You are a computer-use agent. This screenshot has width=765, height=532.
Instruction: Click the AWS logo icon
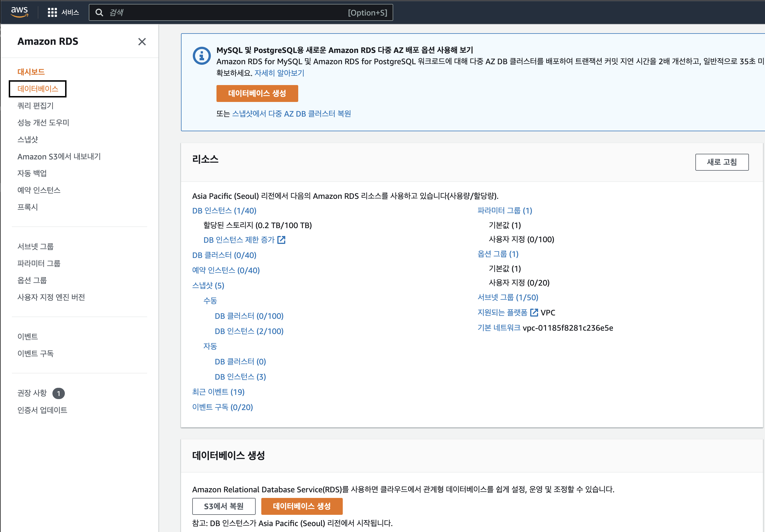[19, 12]
